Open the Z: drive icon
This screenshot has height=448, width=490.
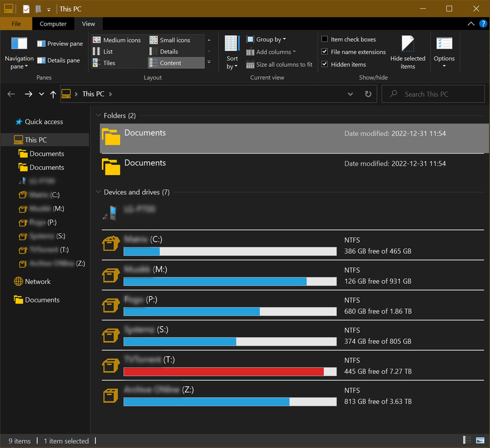[x=111, y=395]
